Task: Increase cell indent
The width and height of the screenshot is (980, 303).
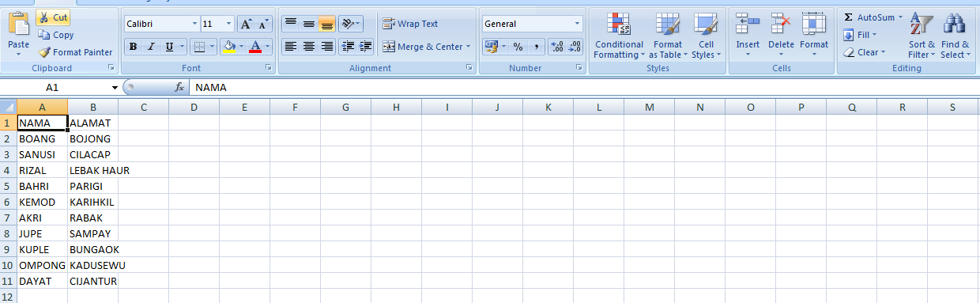Action: [366, 47]
